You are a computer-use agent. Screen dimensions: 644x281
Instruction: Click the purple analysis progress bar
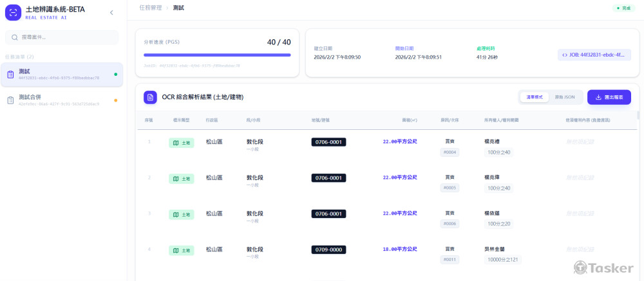point(217,55)
